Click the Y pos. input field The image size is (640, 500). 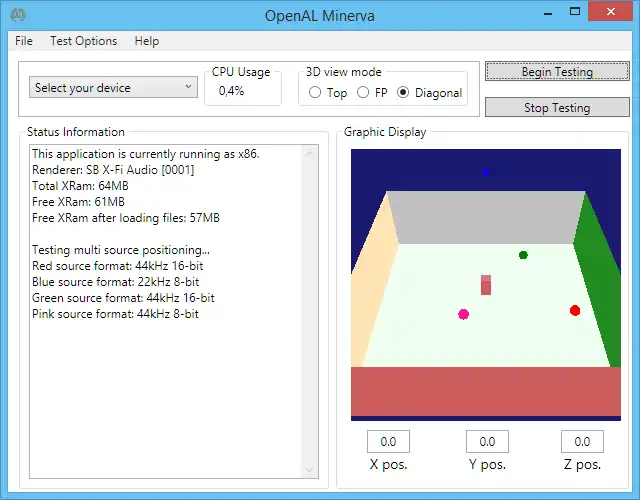487,441
